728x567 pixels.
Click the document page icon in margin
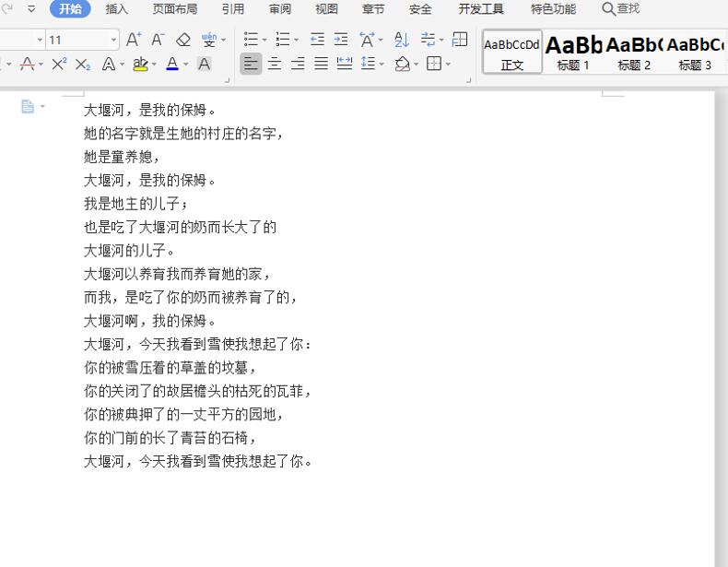(x=28, y=106)
